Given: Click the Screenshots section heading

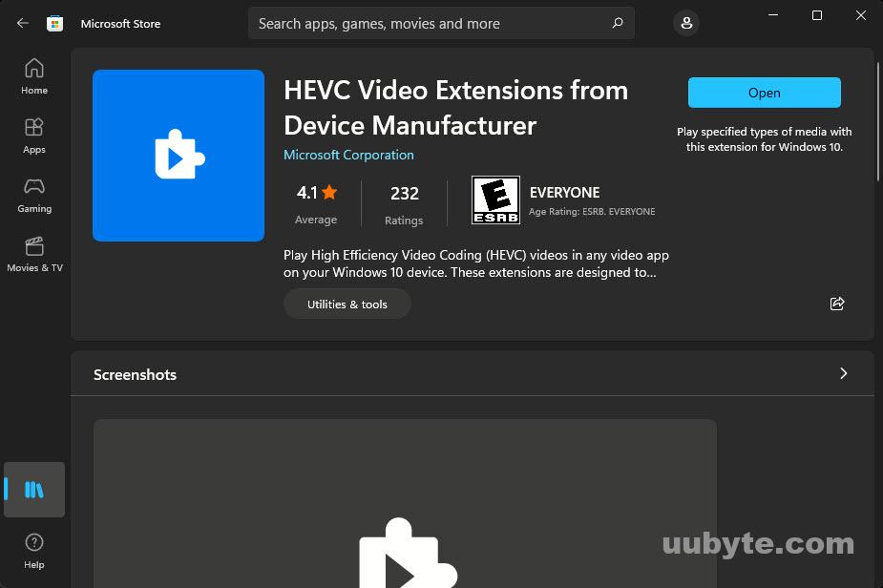Looking at the screenshot, I should 136,374.
